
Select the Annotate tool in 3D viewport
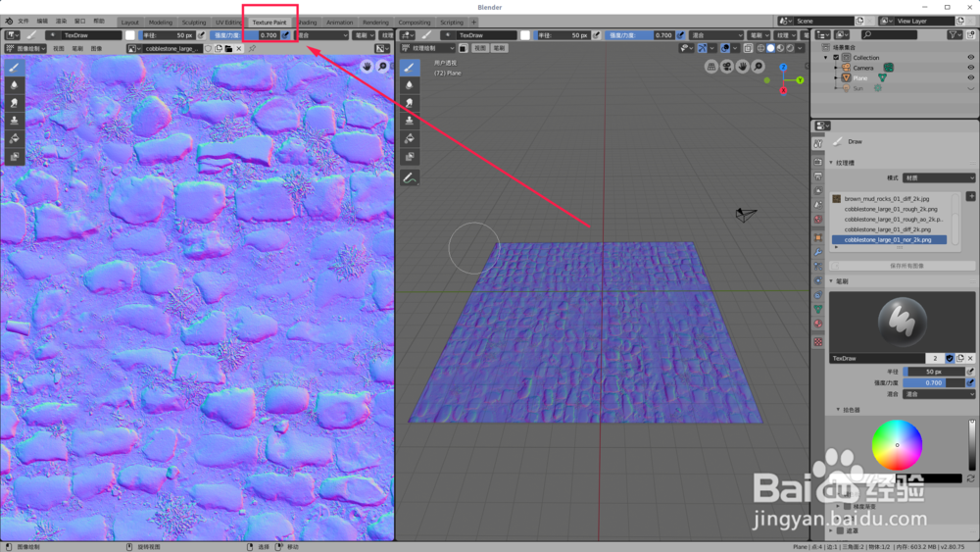click(410, 178)
